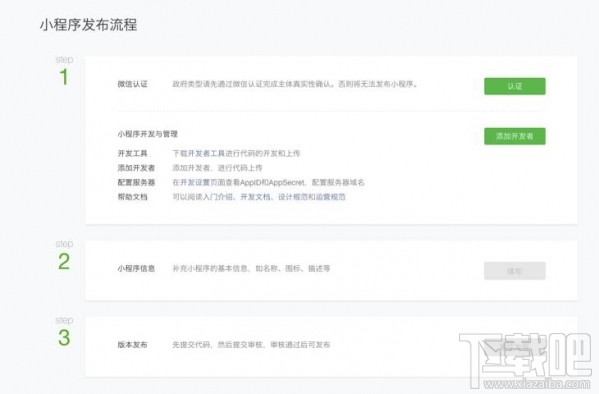Click the 补充小程序的基本信息 description text
Viewport: 599px width, 394px height.
point(251,268)
